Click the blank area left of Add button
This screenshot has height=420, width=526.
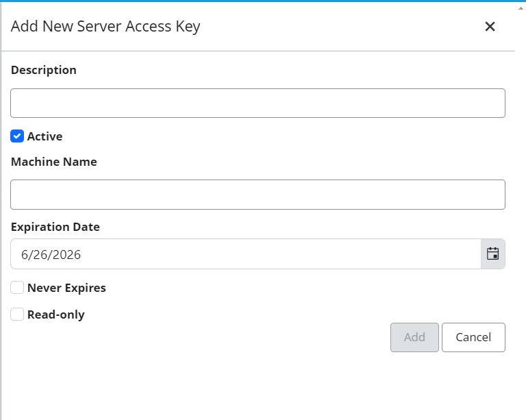click(205, 337)
